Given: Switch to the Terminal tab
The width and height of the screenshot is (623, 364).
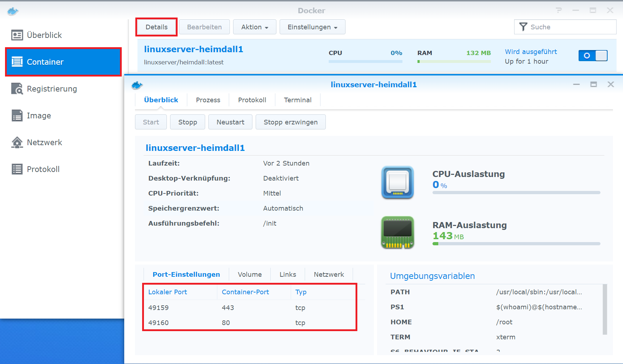Looking at the screenshot, I should pos(298,100).
